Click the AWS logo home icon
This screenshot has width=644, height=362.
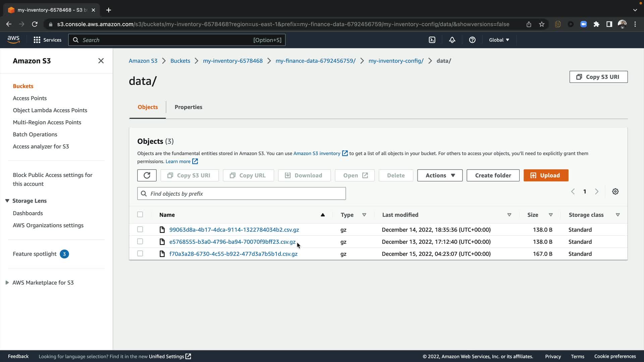[x=13, y=40]
